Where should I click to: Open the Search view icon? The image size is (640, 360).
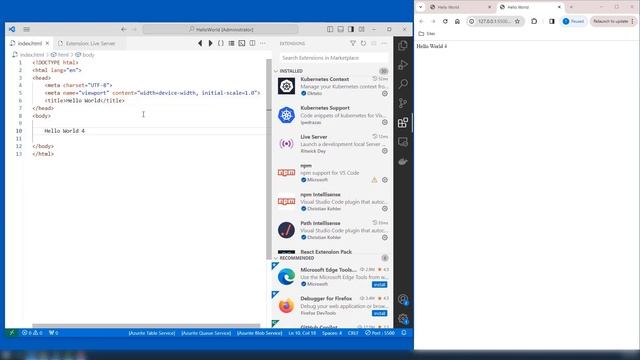(x=403, y=84)
